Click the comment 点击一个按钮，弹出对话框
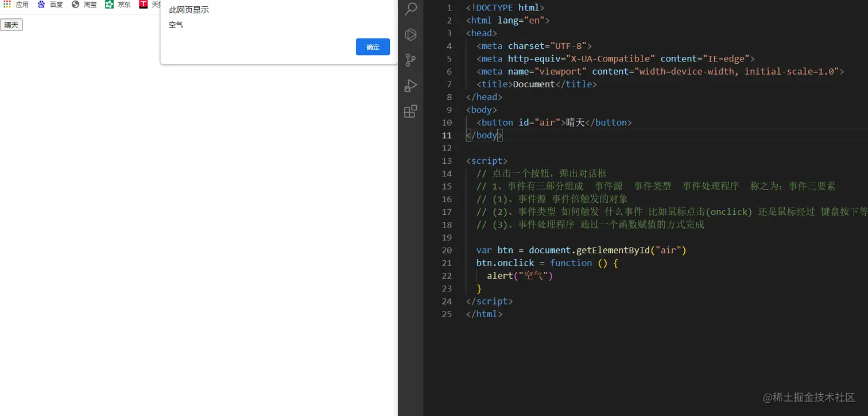Viewport: 868px width, 416px height. tap(541, 174)
